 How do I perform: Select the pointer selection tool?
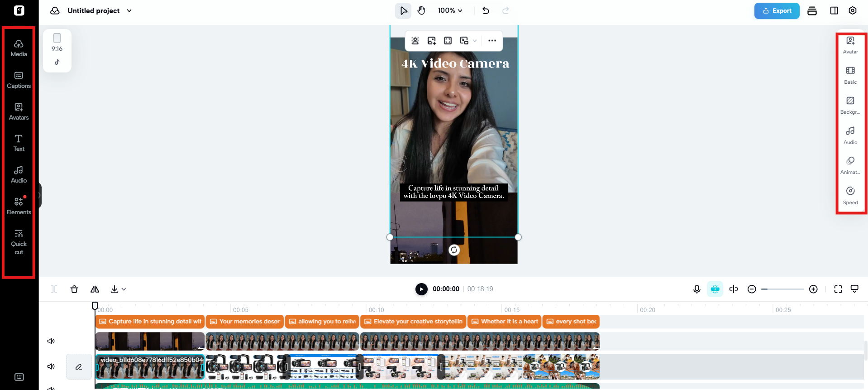point(403,10)
